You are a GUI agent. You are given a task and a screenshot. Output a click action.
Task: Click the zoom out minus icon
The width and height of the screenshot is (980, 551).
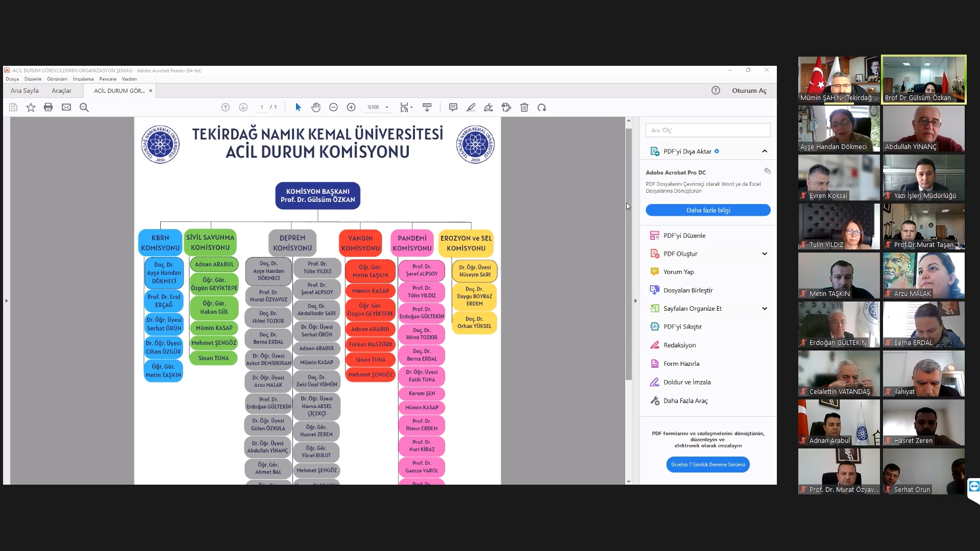point(333,107)
